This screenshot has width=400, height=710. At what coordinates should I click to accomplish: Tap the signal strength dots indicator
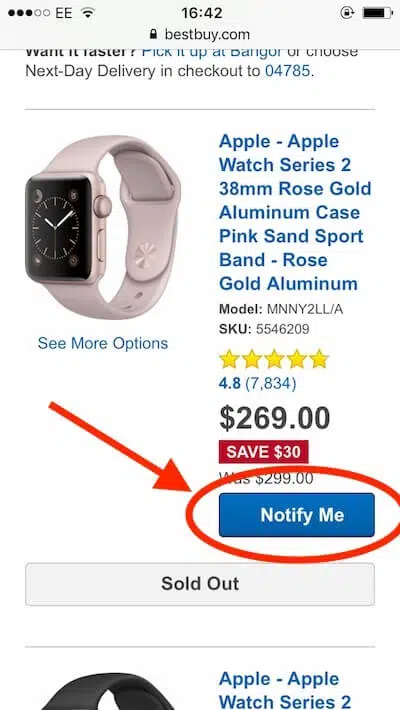click(29, 13)
